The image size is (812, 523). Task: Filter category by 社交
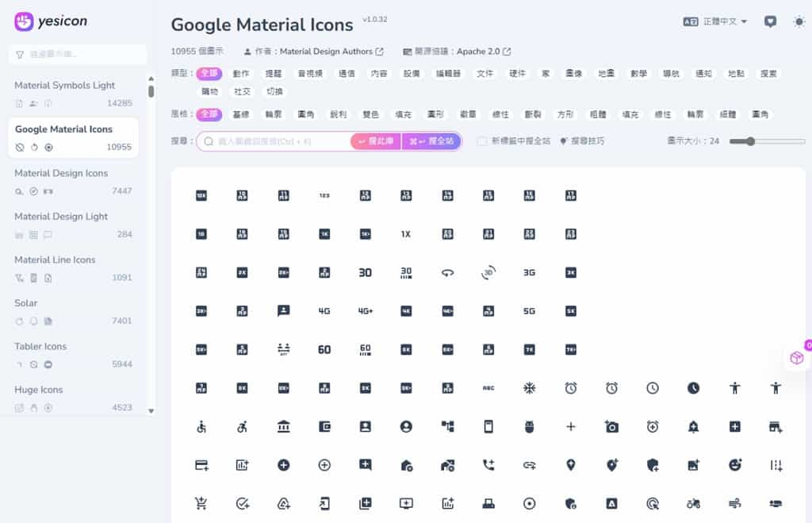(242, 92)
